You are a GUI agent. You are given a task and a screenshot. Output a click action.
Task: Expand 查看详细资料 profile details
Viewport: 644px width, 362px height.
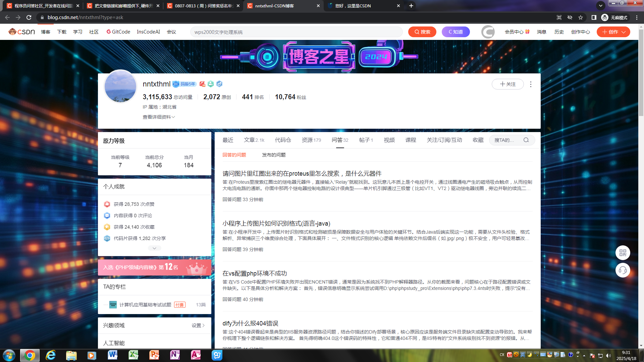159,117
